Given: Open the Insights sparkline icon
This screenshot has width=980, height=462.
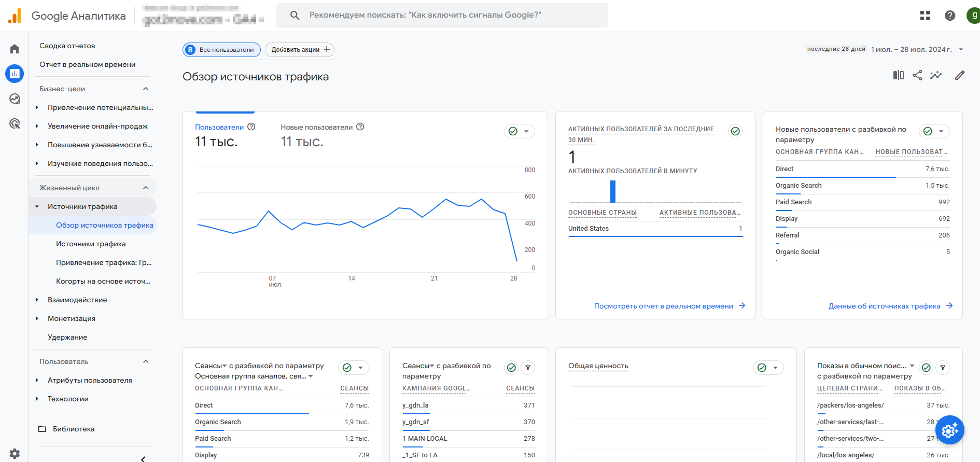Looking at the screenshot, I should coord(936,75).
